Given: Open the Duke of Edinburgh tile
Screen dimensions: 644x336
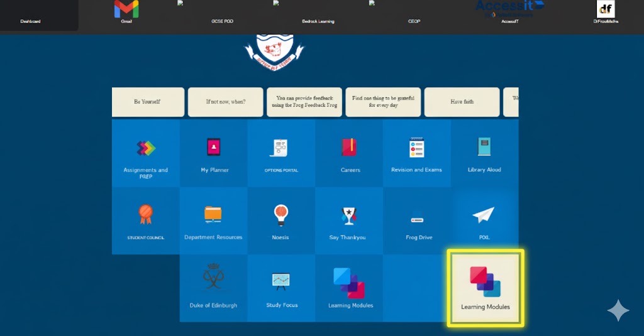Looking at the screenshot, I should click(214, 288).
